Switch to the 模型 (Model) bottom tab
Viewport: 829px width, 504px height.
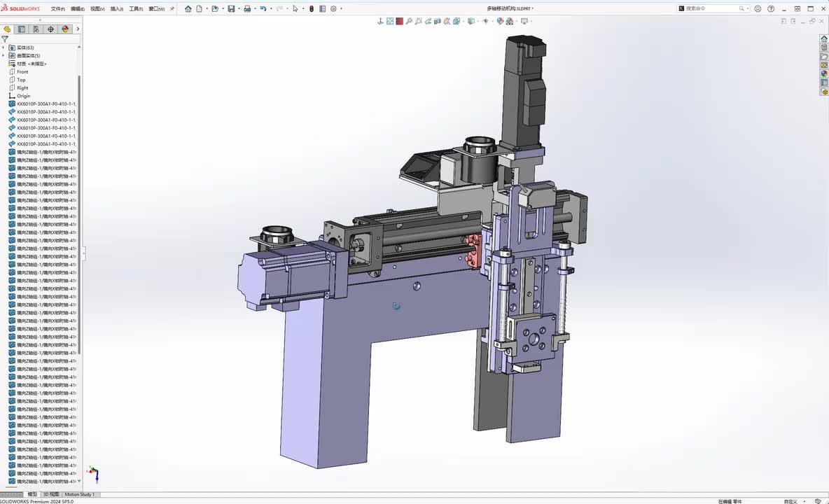pyautogui.click(x=32, y=494)
